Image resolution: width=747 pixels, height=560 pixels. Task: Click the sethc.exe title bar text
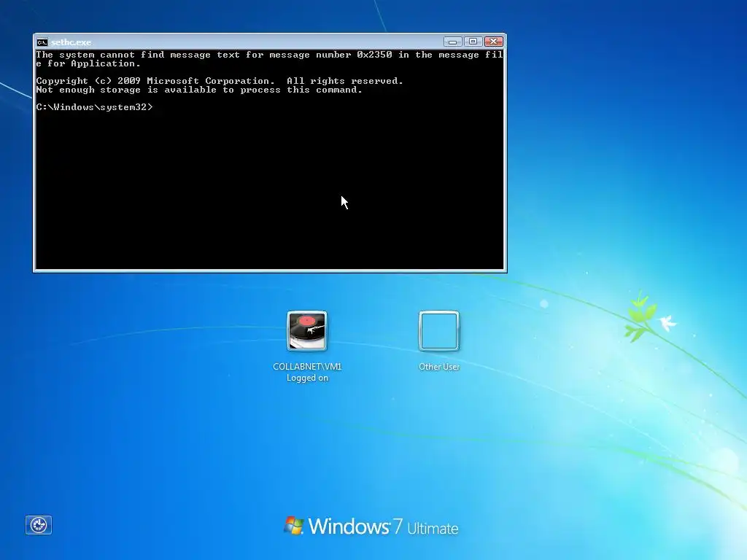[71, 42]
